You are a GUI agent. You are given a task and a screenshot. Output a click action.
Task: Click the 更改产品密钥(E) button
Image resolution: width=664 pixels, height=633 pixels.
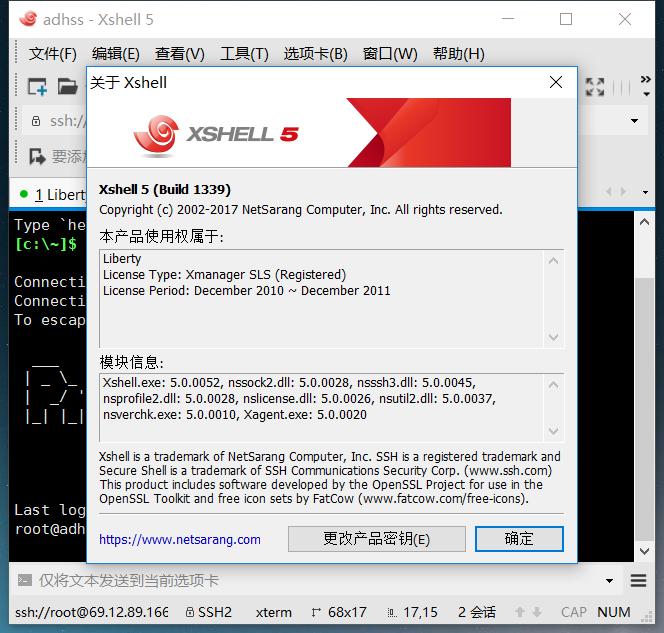(376, 539)
